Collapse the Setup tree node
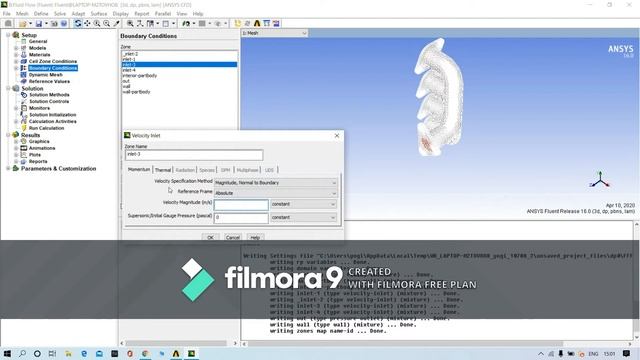640x360 pixels. [8, 35]
